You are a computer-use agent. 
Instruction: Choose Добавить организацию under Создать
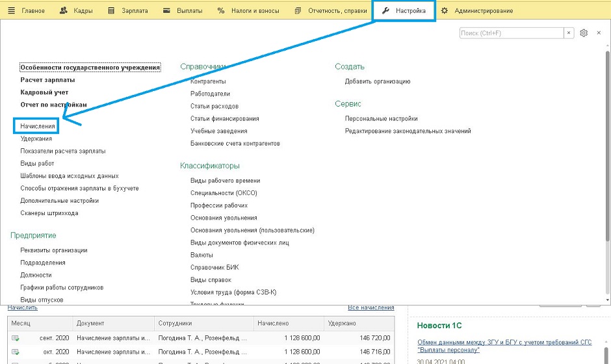pyautogui.click(x=378, y=81)
